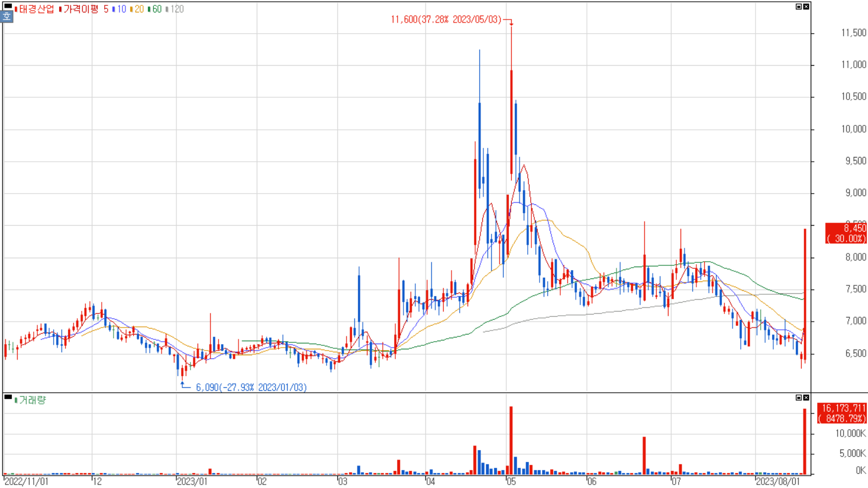
Task: Select the 태경산업 legend label
Action: tap(36, 9)
